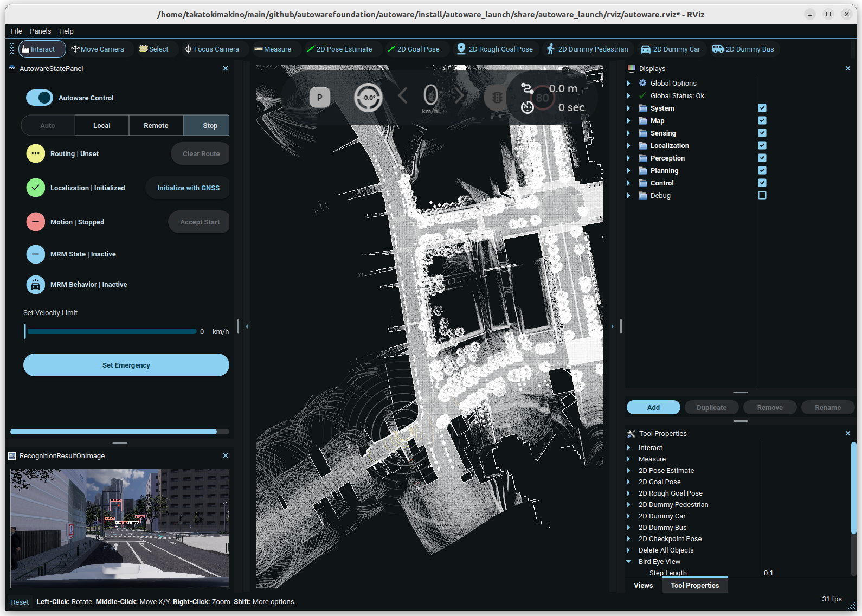
Task: Click the Set Emergency button
Action: click(x=126, y=365)
